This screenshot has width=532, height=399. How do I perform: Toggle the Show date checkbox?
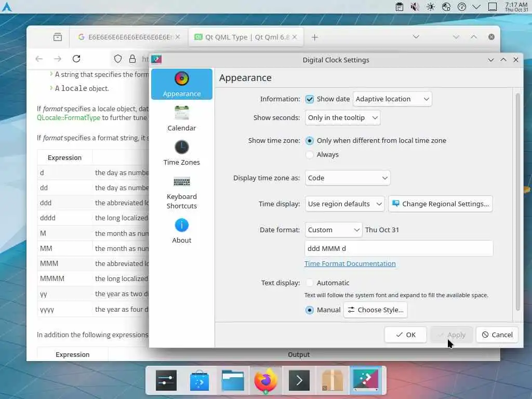(310, 99)
